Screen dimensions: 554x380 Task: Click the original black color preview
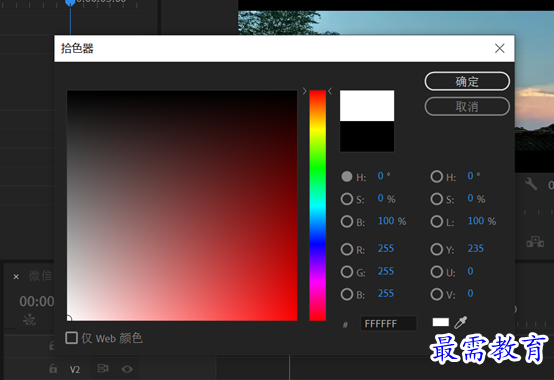[x=367, y=136]
